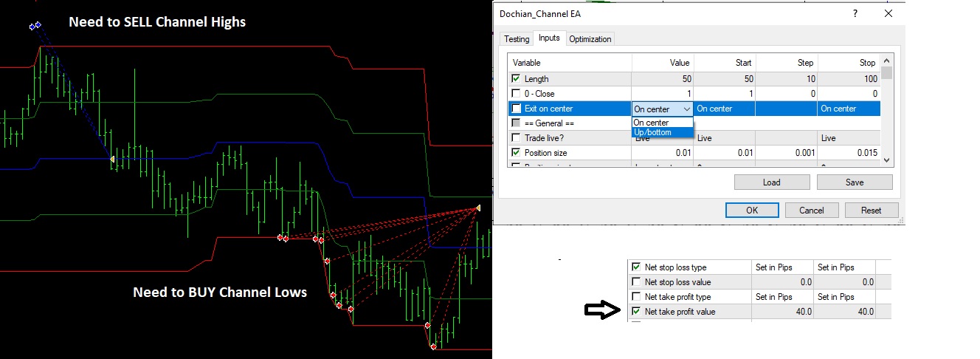This screenshot has width=980, height=359.
Task: Uncheck the Net stop loss type checkbox
Action: coord(636,267)
